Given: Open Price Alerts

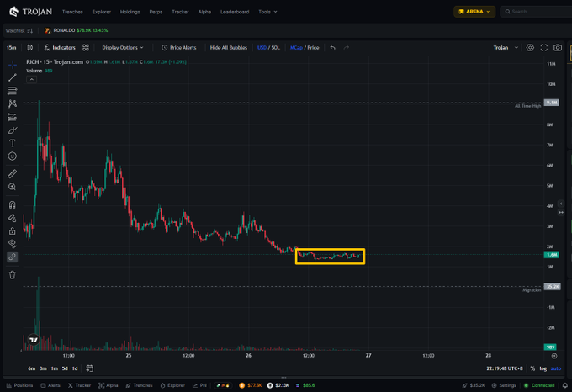Looking at the screenshot, I should pyautogui.click(x=178, y=48).
